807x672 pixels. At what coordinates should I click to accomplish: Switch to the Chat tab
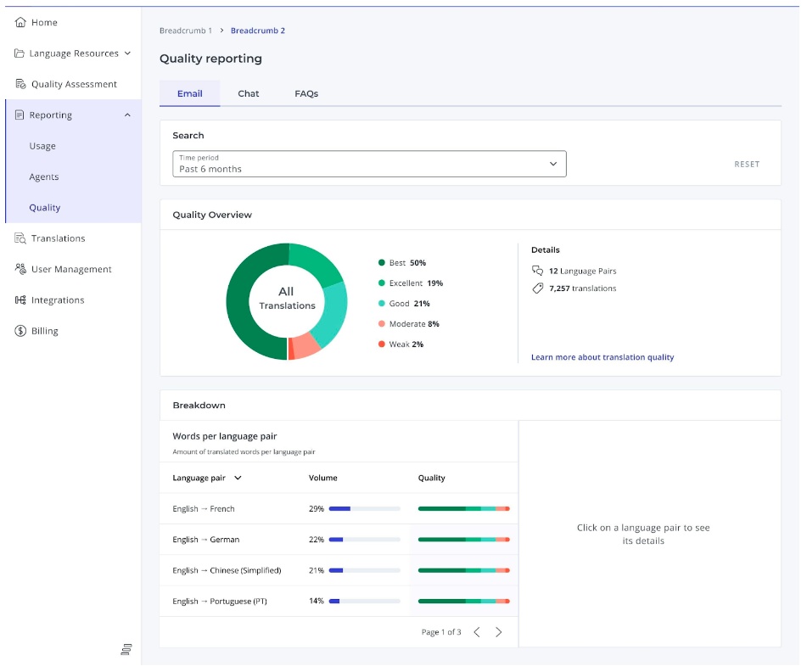pyautogui.click(x=248, y=93)
